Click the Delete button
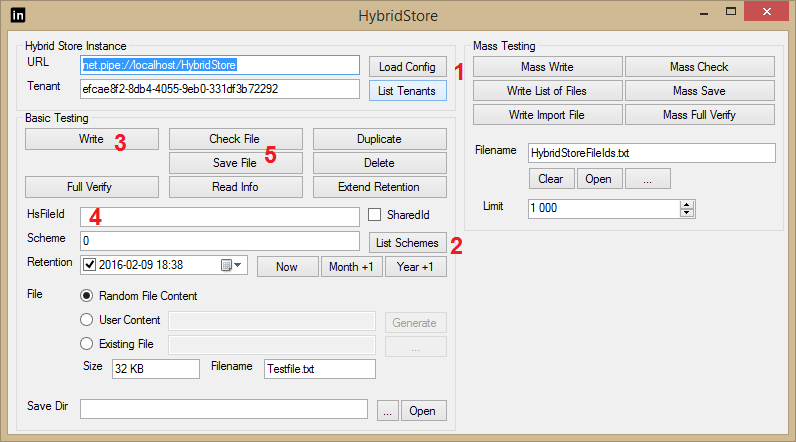The height and width of the screenshot is (442, 796). click(380, 163)
